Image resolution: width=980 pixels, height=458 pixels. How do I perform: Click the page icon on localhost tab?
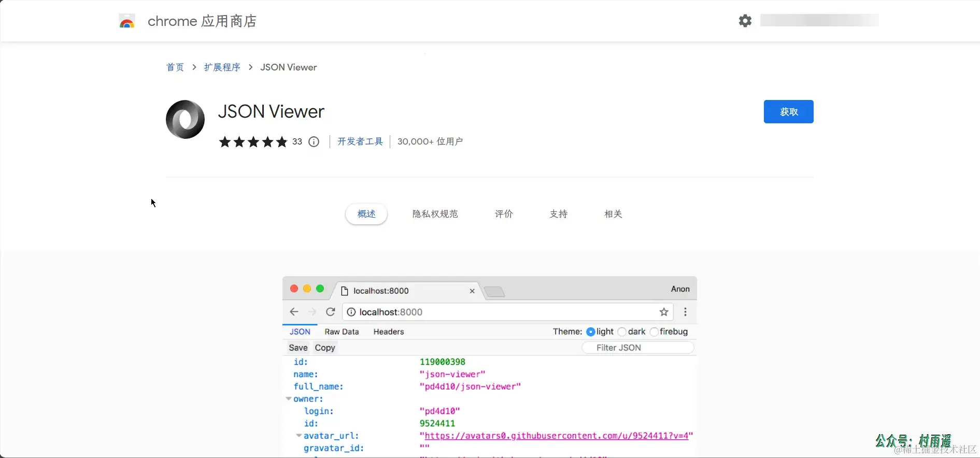point(345,291)
